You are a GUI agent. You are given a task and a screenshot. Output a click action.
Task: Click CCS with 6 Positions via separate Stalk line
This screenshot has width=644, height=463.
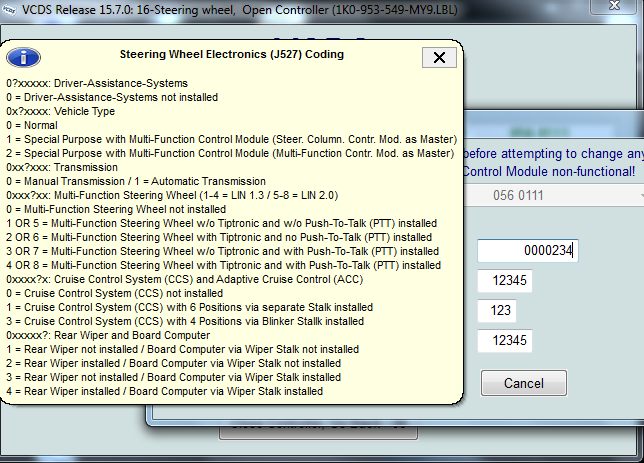pyautogui.click(x=189, y=307)
